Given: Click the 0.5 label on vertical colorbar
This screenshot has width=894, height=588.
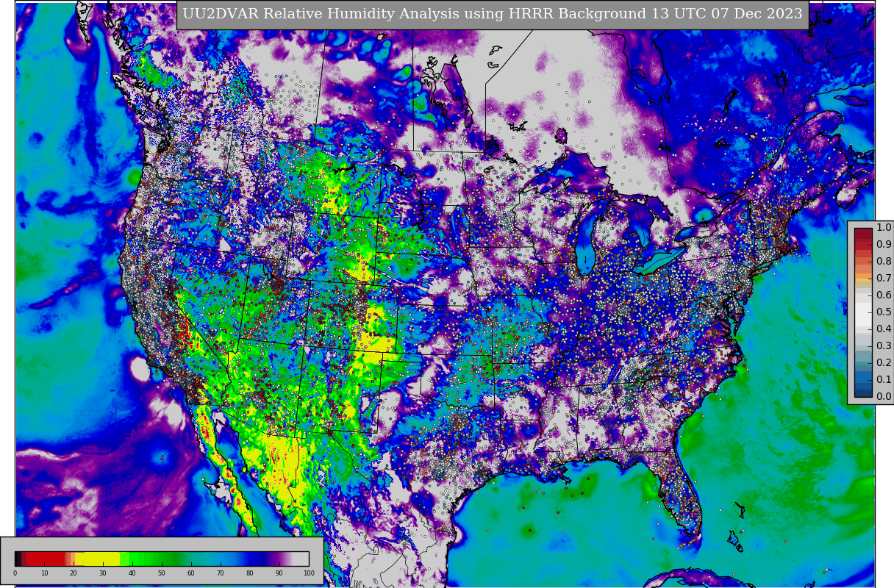Looking at the screenshot, I should click(884, 312).
